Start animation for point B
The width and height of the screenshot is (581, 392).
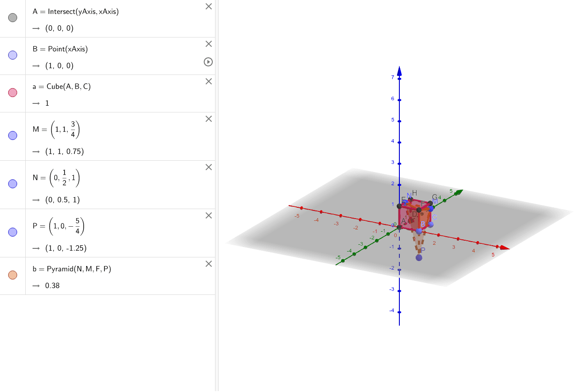pos(208,62)
